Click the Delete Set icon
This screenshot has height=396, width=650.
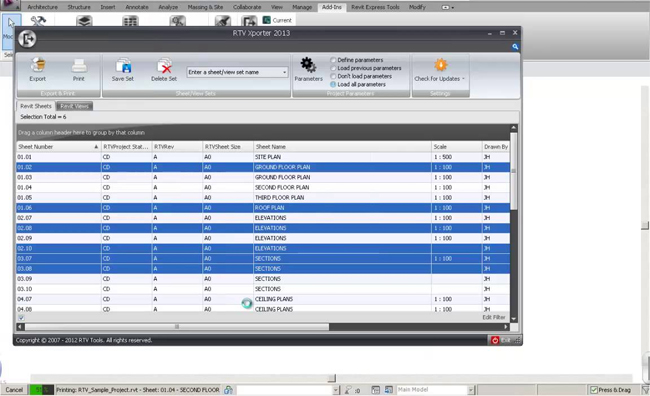coord(164,66)
